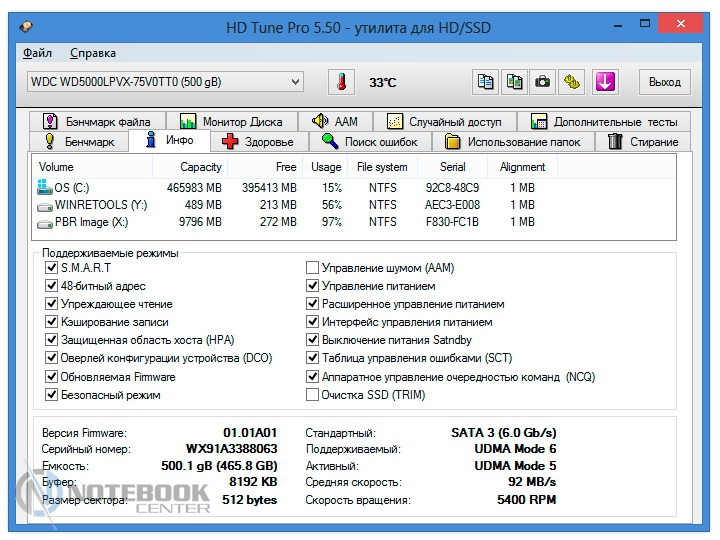Image resolution: width=720 pixels, height=540 pixels.
Task: Click the copy text to clipboard icon
Action: coord(486,82)
